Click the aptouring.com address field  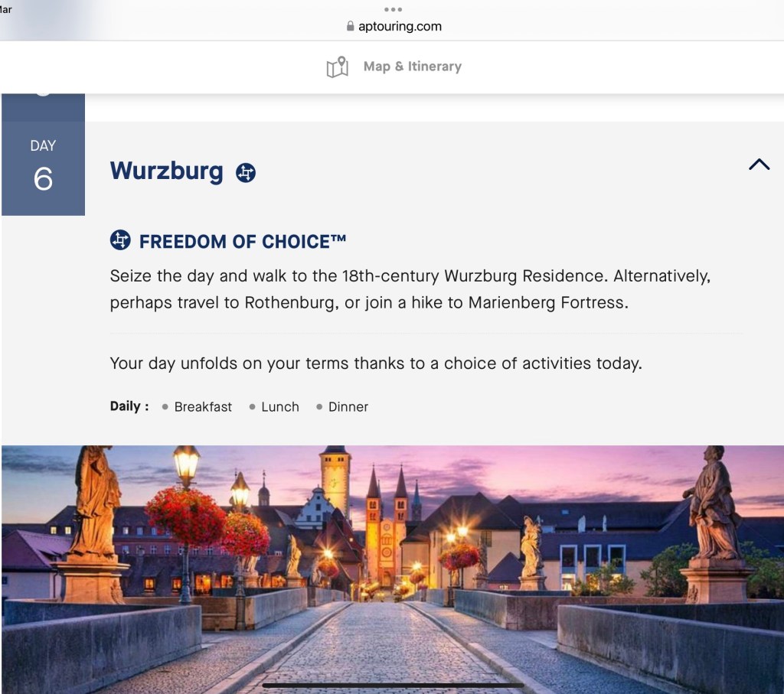coord(394,26)
